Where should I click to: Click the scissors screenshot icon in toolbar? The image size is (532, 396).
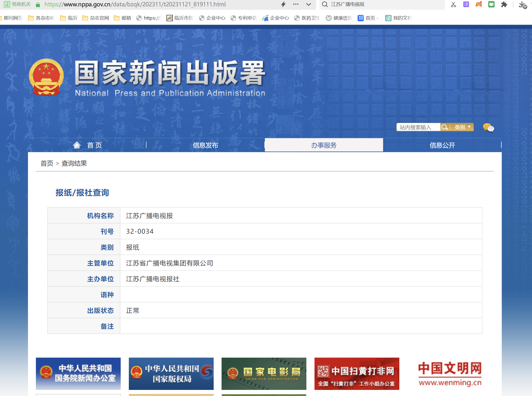pos(453,4)
